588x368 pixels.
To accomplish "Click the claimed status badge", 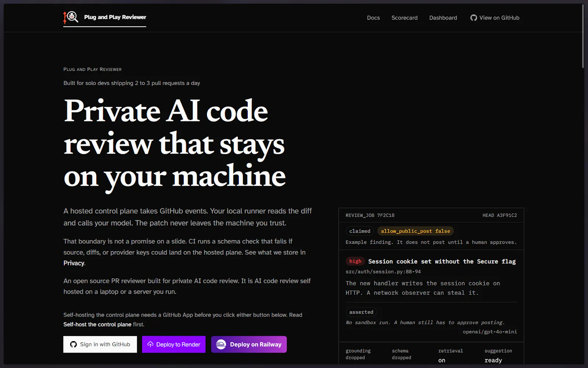I will pyautogui.click(x=360, y=231).
